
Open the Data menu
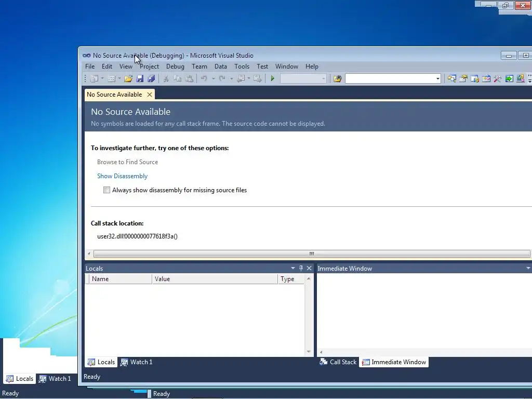click(x=220, y=66)
